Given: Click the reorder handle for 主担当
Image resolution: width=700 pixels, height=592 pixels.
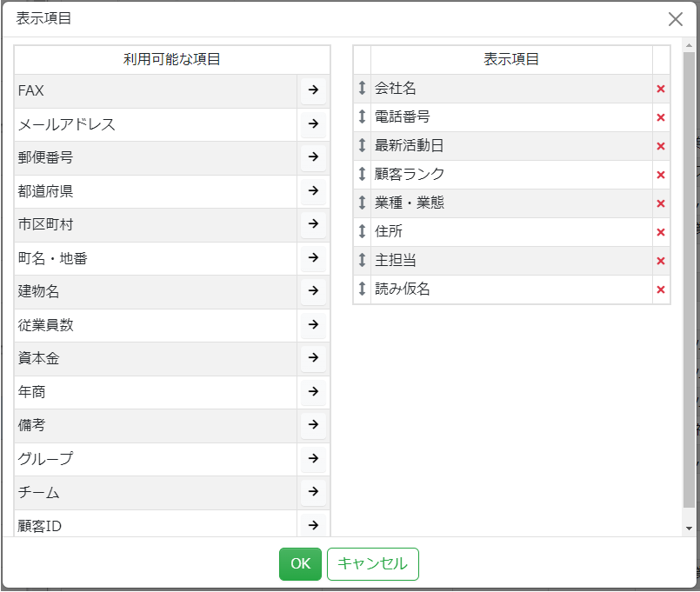Looking at the screenshot, I should click(x=362, y=260).
